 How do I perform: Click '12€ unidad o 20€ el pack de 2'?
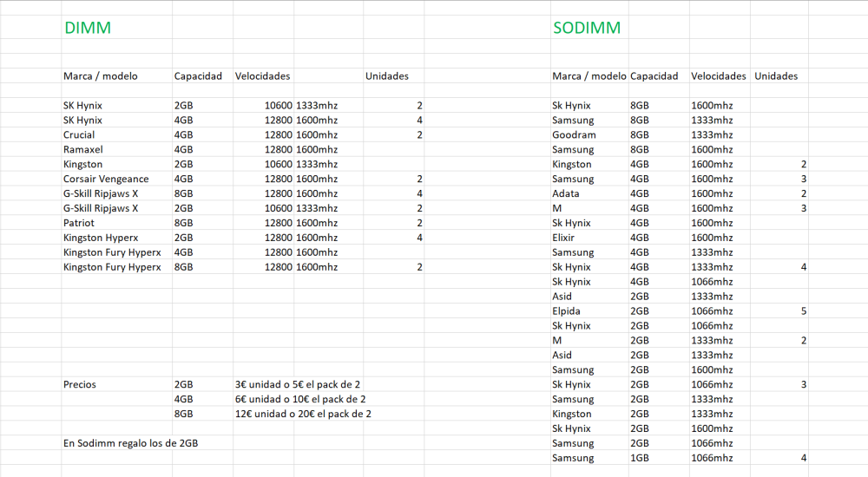point(303,414)
